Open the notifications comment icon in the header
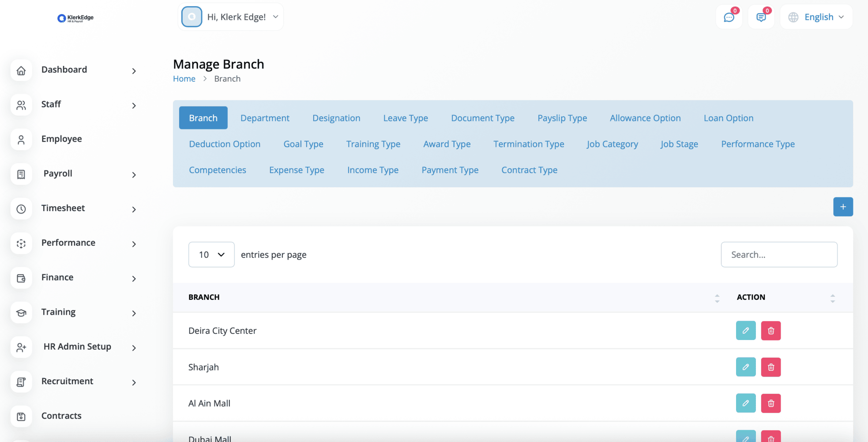Screen dimensions: 868x442 [761, 17]
